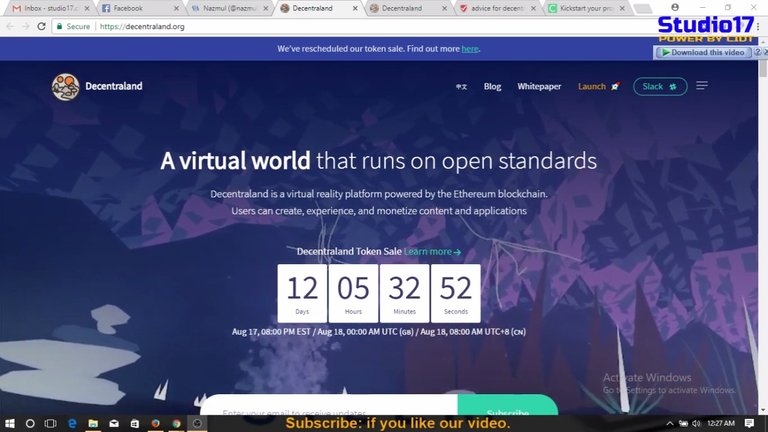
Task: Switch to the Kickstart your project tab
Action: (584, 8)
